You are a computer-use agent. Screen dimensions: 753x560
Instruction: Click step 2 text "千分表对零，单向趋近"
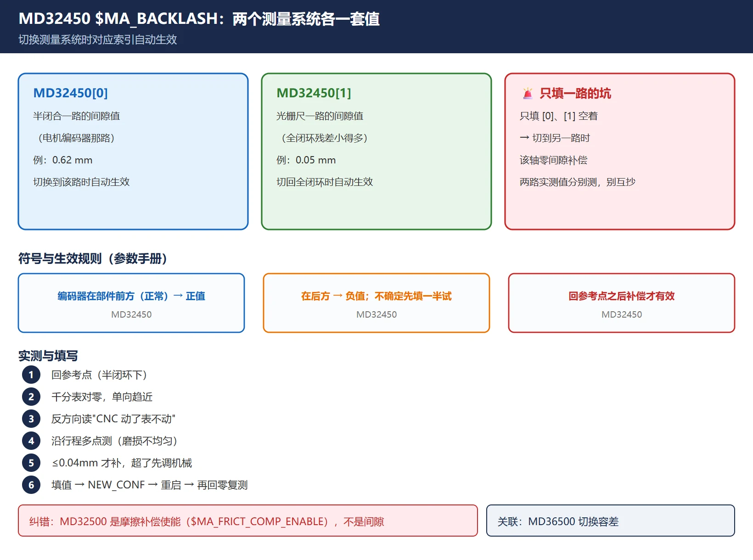click(x=102, y=397)
